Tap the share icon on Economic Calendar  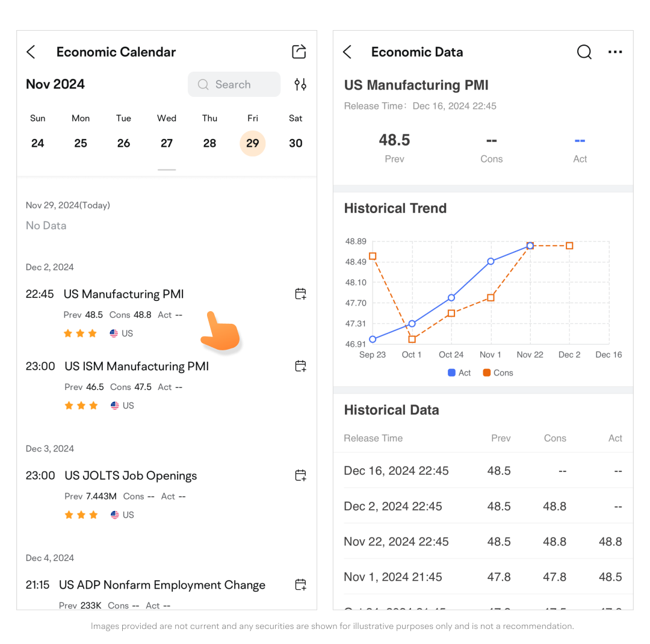(x=299, y=52)
